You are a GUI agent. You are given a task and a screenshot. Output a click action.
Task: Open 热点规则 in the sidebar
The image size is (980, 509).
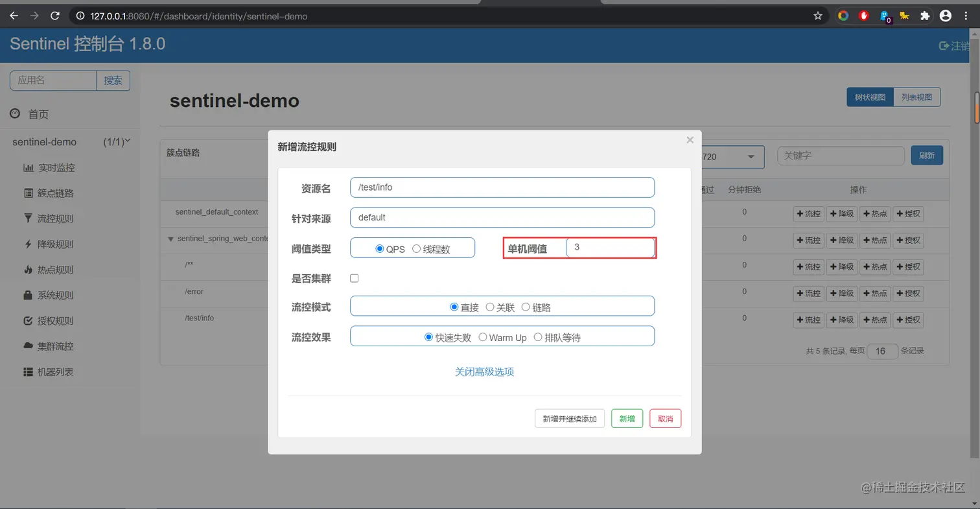pos(49,270)
